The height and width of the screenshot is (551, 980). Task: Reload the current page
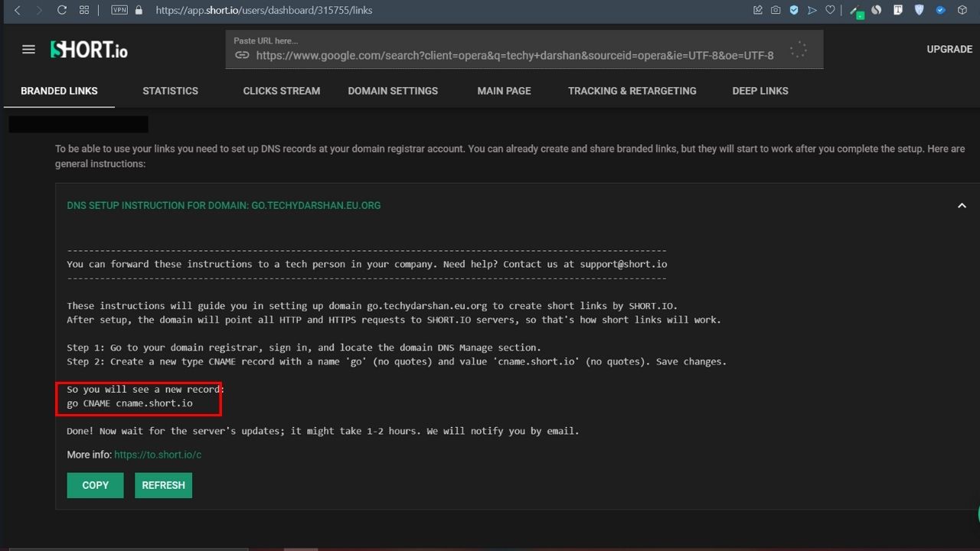click(x=62, y=10)
